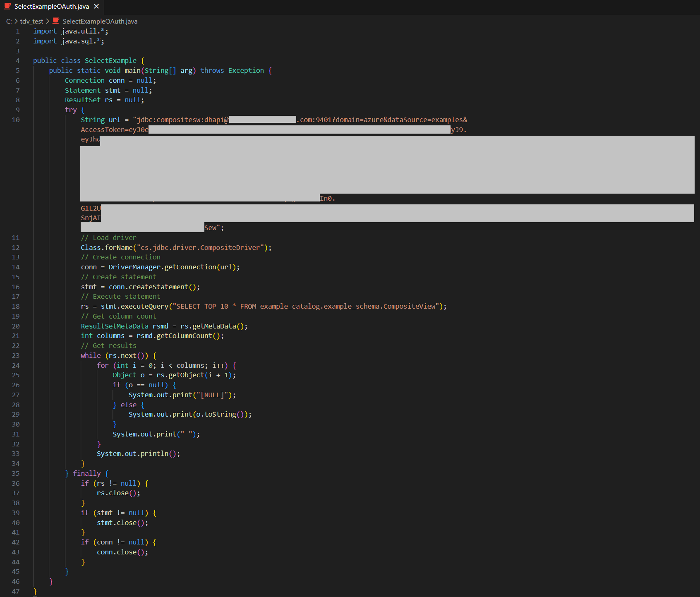Click 'System.out.print(o.toString());' text

(x=190, y=415)
